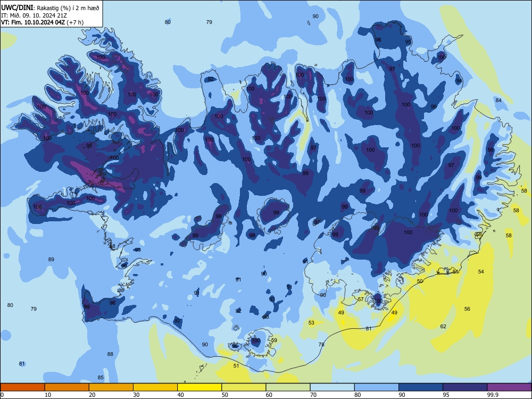This screenshot has height=399, width=532.
Task: Click the map humidity value '84'
Action: coord(498,100)
